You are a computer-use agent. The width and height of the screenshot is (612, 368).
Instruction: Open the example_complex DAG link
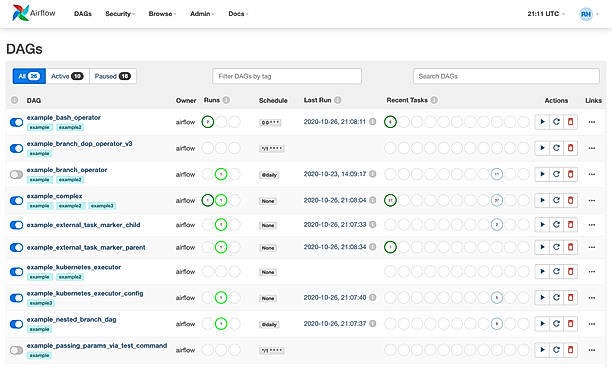pyautogui.click(x=54, y=196)
